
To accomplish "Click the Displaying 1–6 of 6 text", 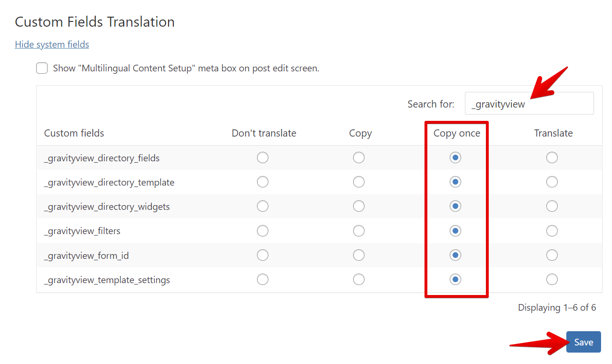I will click(x=557, y=307).
